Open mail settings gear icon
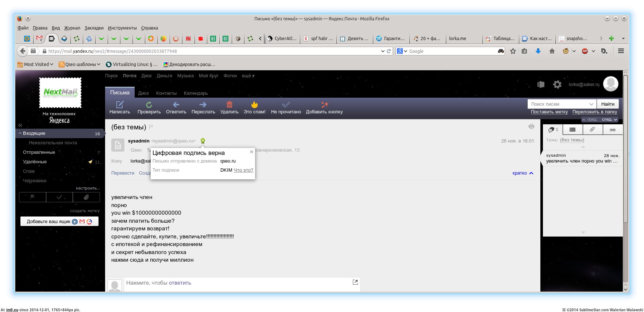644x312 pixels. (x=557, y=85)
